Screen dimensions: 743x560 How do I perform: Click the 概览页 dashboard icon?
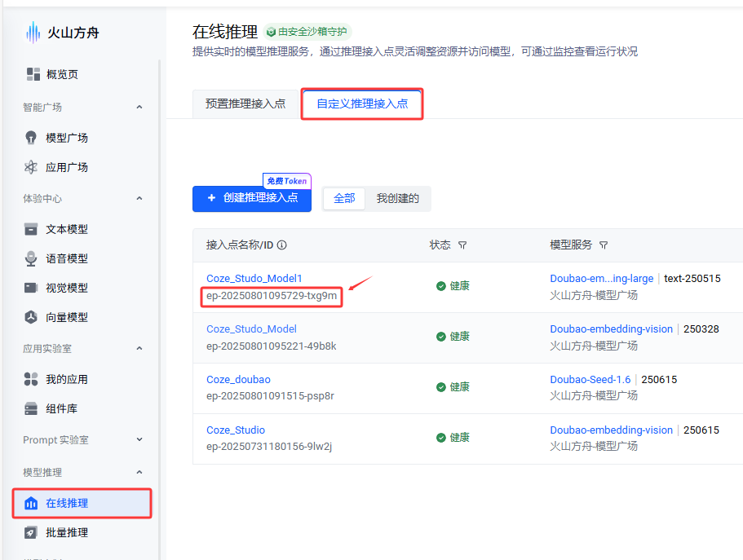pyautogui.click(x=33, y=74)
